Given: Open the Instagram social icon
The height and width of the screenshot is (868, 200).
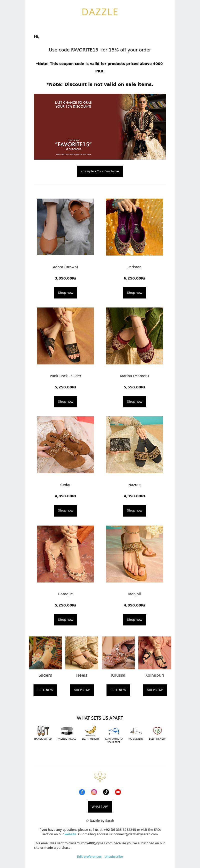Looking at the screenshot, I should (94, 792).
